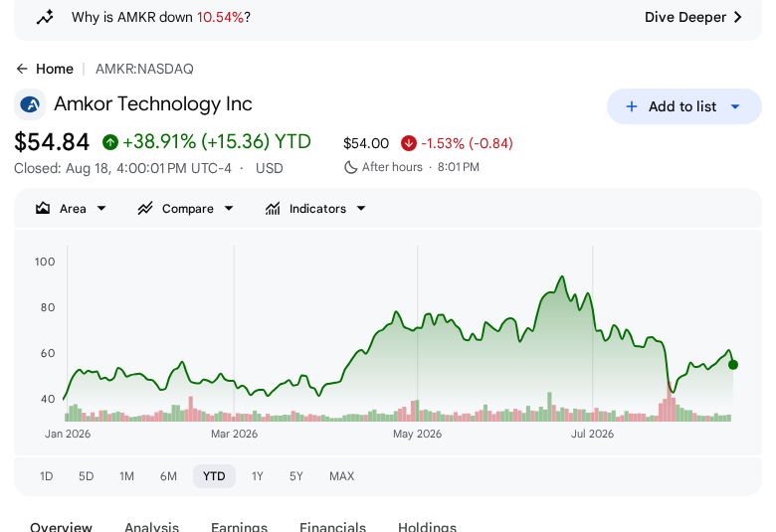This screenshot has height=532, width=776.
Task: Click the Dive Deeper chevron arrow
Action: click(738, 17)
